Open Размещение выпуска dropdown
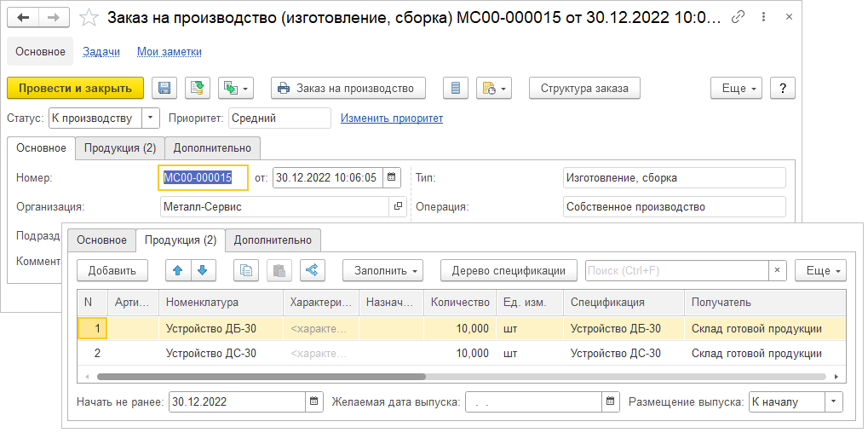Image resolution: width=868 pixels, height=433 pixels. pyautogui.click(x=834, y=401)
